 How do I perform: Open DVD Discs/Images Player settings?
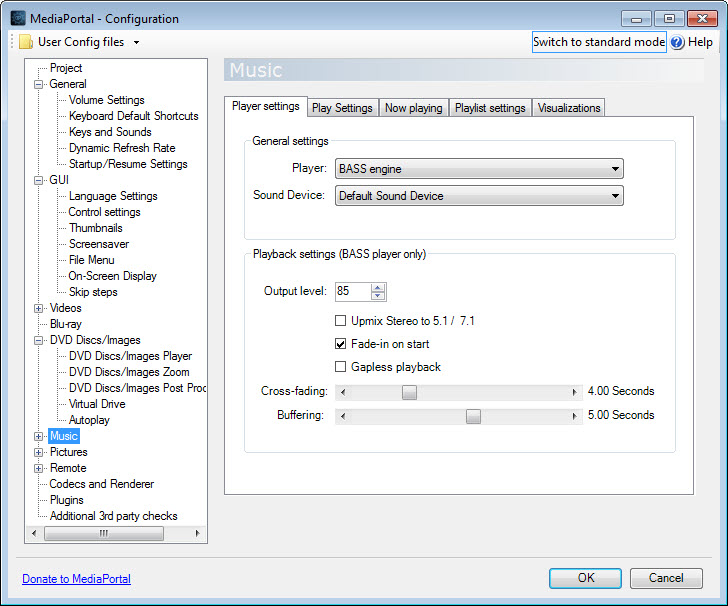pyautogui.click(x=130, y=357)
